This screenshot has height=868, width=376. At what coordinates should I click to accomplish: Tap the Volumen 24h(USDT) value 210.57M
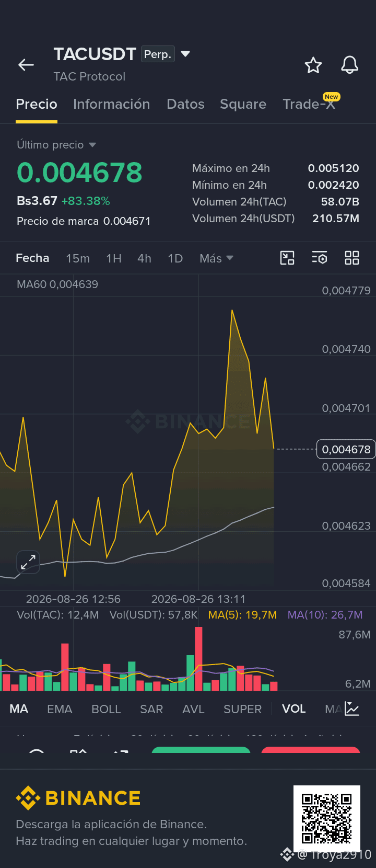pyautogui.click(x=336, y=219)
